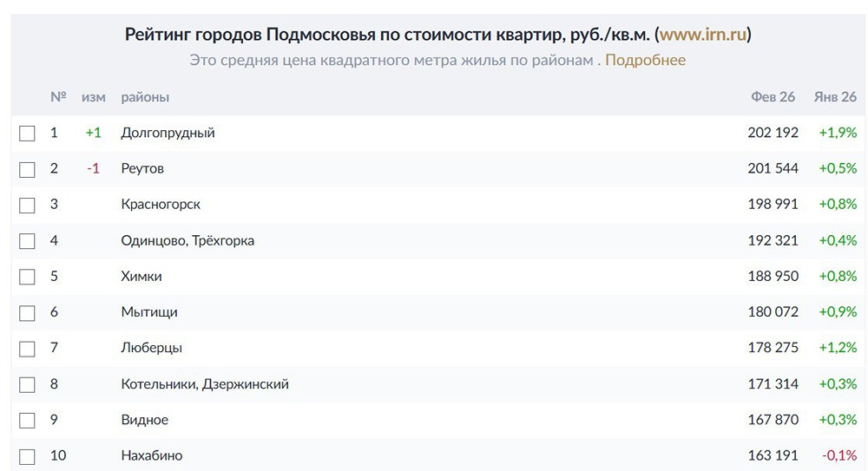The image size is (868, 471).
Task: Check the box for Долгопрудный row
Action: pyautogui.click(x=27, y=134)
